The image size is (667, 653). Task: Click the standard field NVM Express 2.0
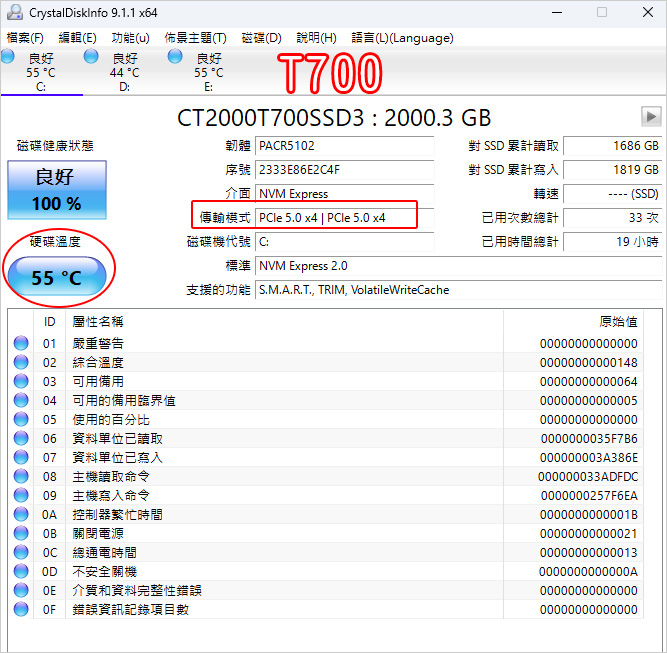(x=459, y=266)
